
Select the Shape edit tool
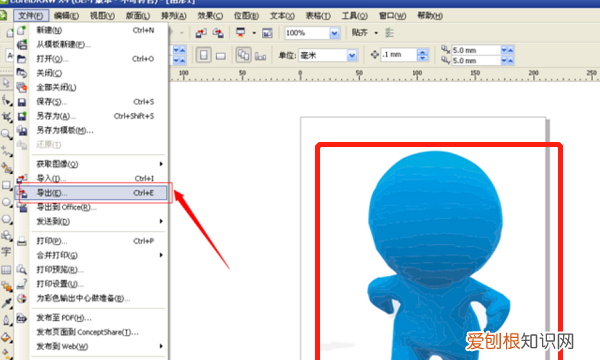tap(6, 101)
